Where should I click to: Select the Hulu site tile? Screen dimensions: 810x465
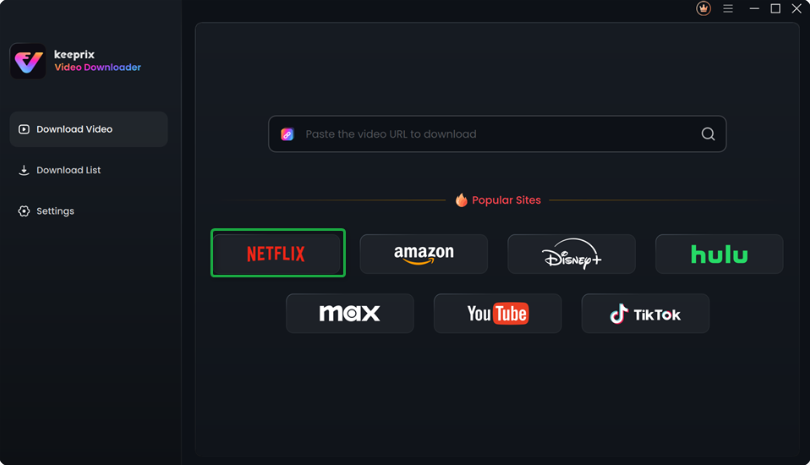[719, 254]
